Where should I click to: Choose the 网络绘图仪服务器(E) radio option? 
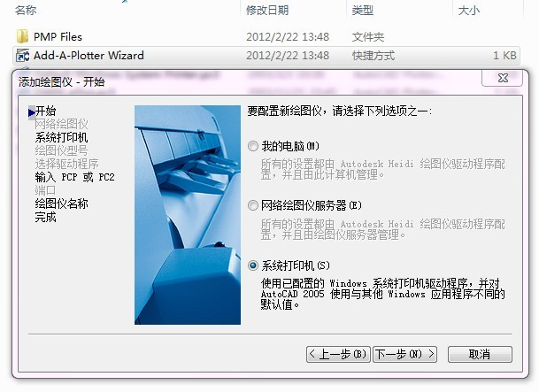(x=253, y=205)
